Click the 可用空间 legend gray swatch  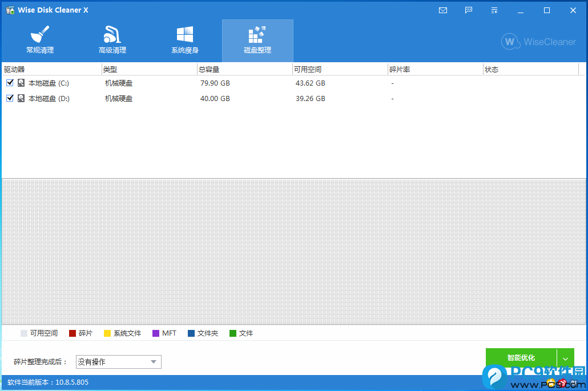coord(24,333)
